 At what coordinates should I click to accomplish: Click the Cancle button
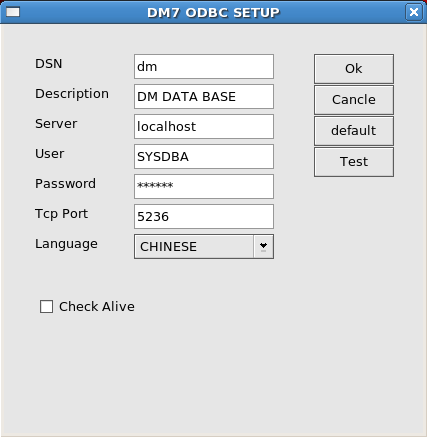354,100
